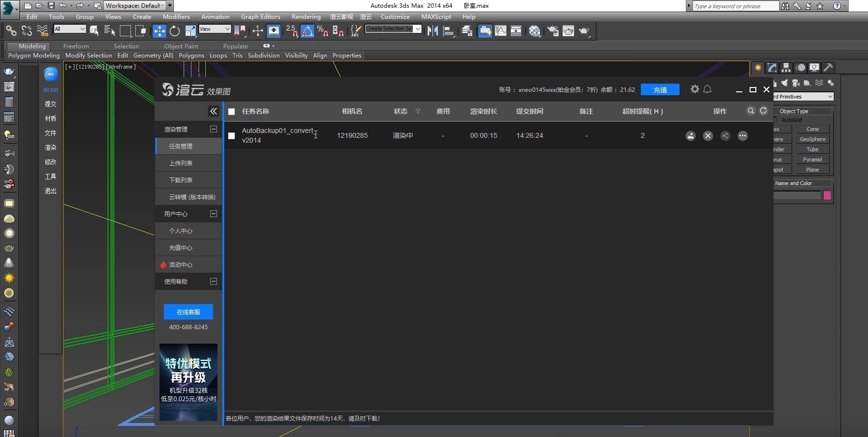Collapse the 用户中心 section
Image resolution: width=868 pixels, height=437 pixels.
[x=214, y=214]
